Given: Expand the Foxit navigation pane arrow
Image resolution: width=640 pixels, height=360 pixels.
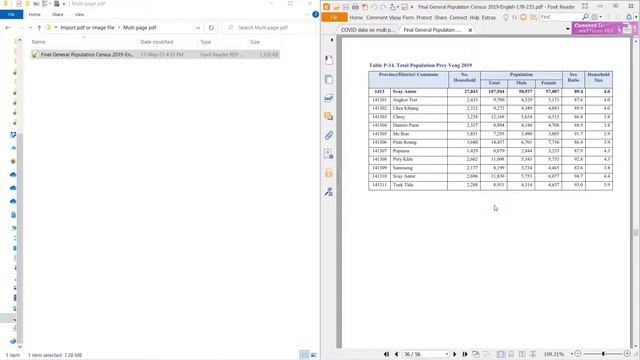Looking at the screenshot, I should tap(332, 40).
